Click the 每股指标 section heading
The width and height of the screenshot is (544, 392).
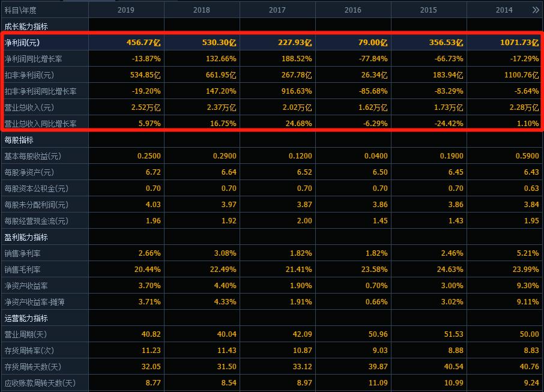click(x=19, y=140)
